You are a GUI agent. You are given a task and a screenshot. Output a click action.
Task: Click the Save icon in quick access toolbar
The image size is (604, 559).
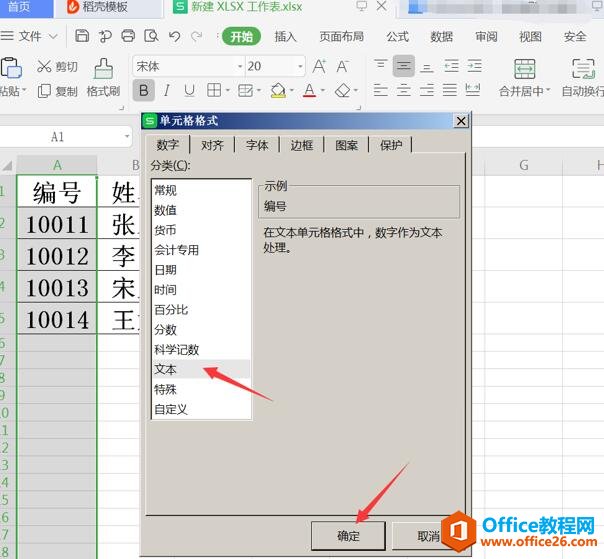click(x=82, y=36)
